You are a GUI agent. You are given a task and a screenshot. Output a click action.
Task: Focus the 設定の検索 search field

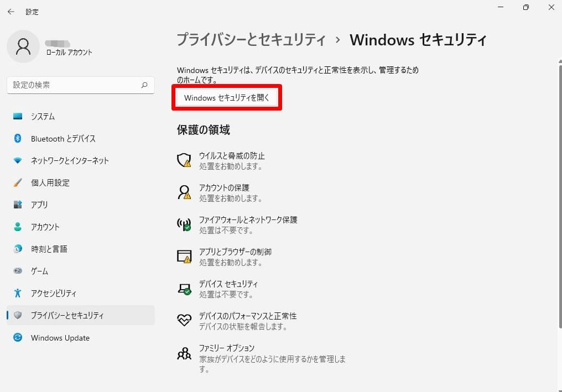pos(81,85)
